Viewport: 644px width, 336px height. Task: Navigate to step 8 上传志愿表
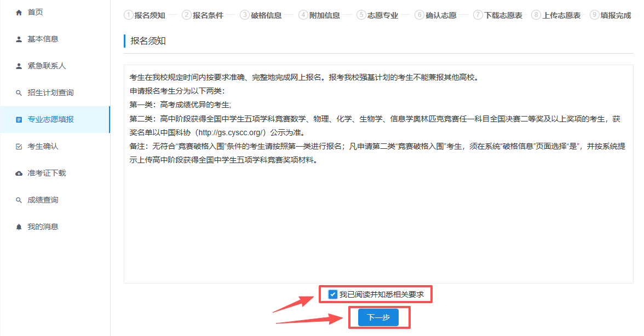[556, 15]
